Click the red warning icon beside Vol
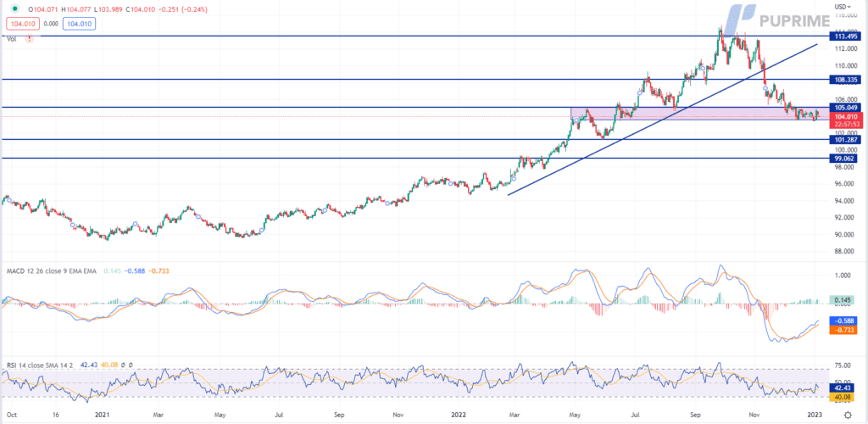Viewport: 868px width, 424px height. tap(30, 39)
